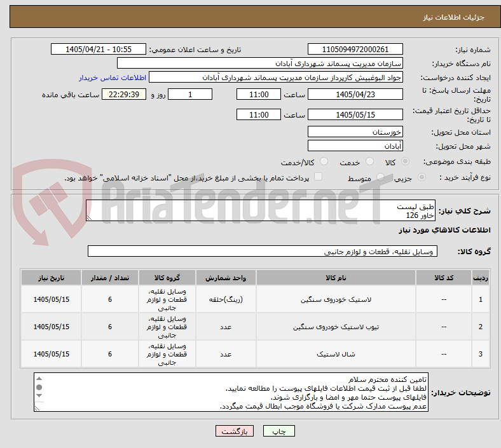Click the عدد unit cell in row 3
This screenshot has height=448, width=501.
pyautogui.click(x=226, y=354)
